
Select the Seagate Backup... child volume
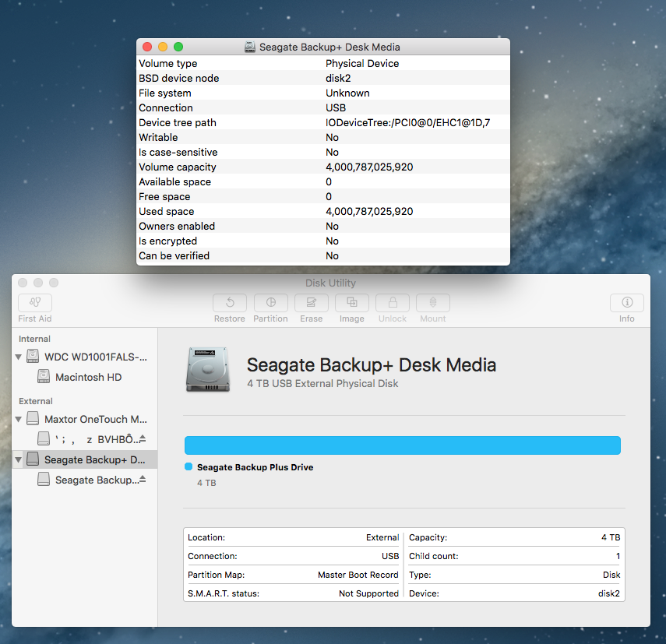[85, 480]
